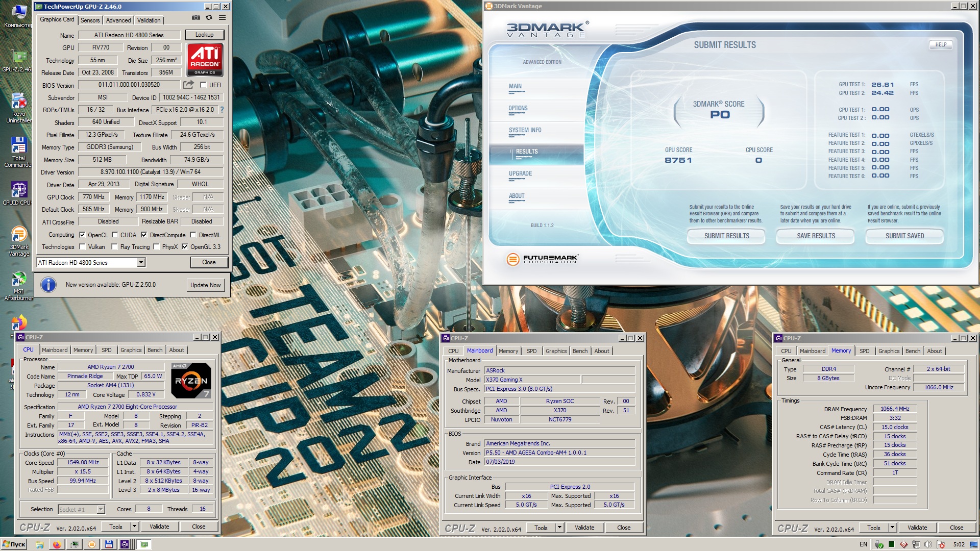Click the ATI Radeon logo in GPU-Z

tap(205, 60)
